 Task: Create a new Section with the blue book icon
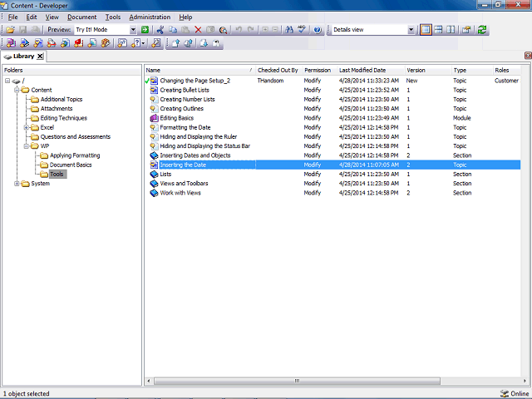(24, 43)
